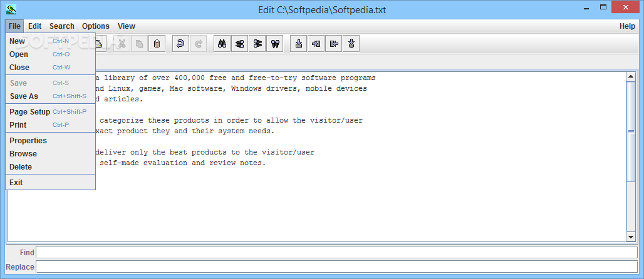This screenshot has width=644, height=279.
Task: Click the arrow-left-into-box toolbar icon
Action: 334,44
